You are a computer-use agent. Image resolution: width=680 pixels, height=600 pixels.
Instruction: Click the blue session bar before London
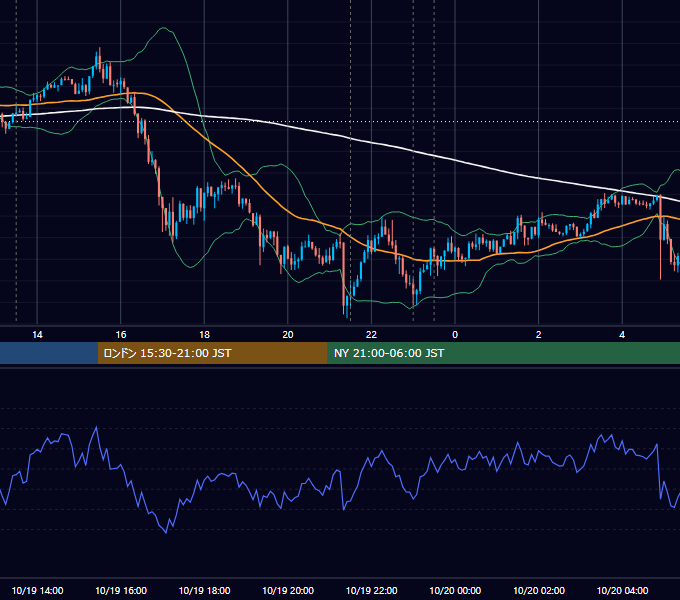tap(49, 353)
